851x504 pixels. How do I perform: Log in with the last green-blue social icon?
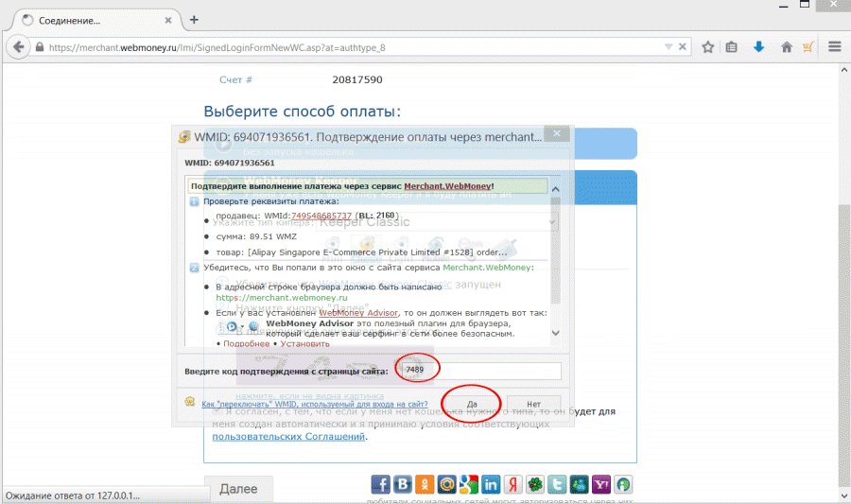pyautogui.click(x=623, y=484)
